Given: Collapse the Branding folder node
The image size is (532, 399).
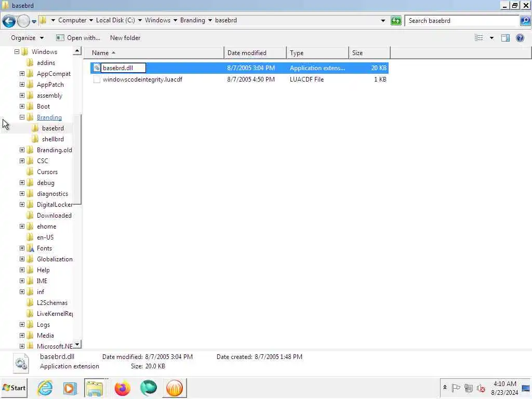Looking at the screenshot, I should [22, 117].
